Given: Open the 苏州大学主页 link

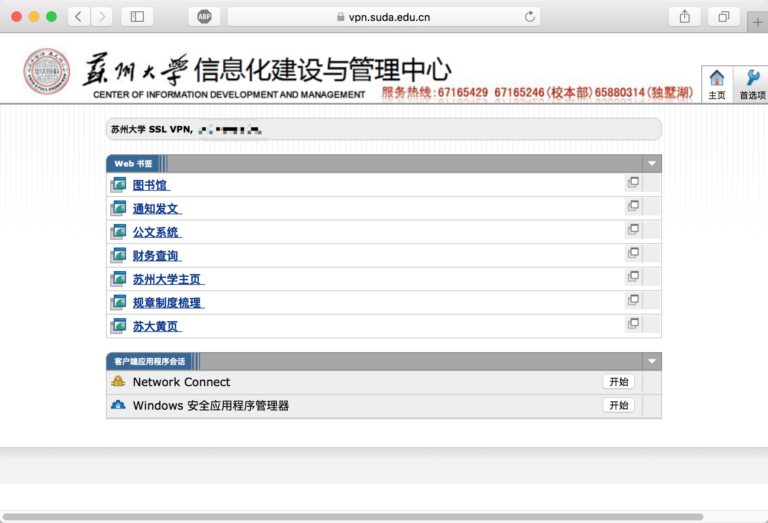Looking at the screenshot, I should [x=168, y=279].
